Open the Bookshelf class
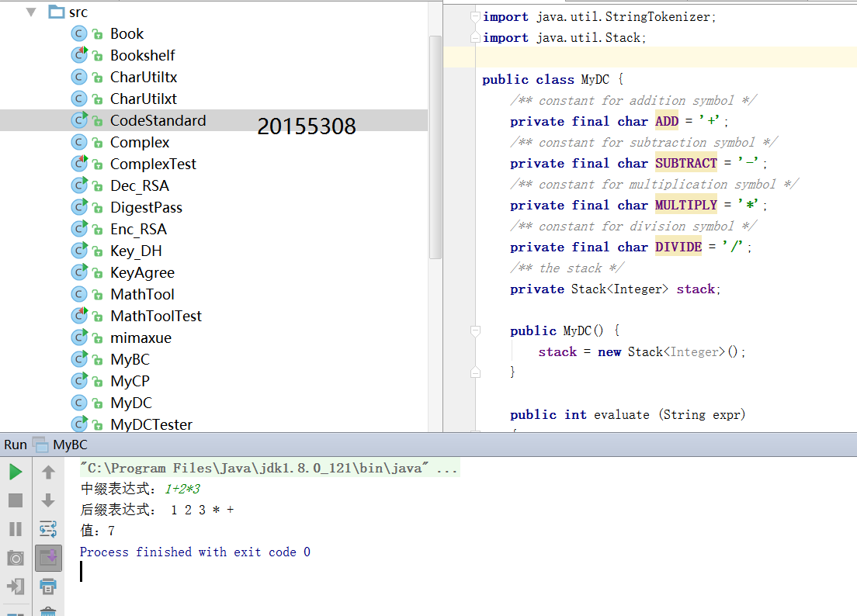This screenshot has width=857, height=616. 143,56
